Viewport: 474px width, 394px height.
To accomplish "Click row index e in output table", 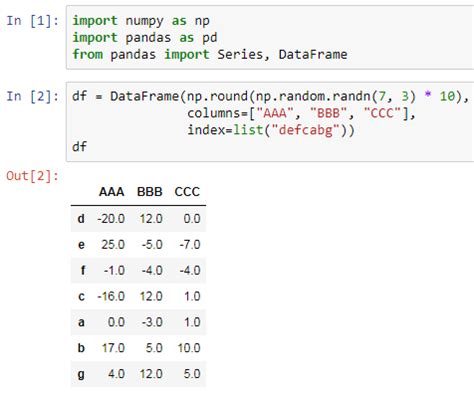I will 81,245.
